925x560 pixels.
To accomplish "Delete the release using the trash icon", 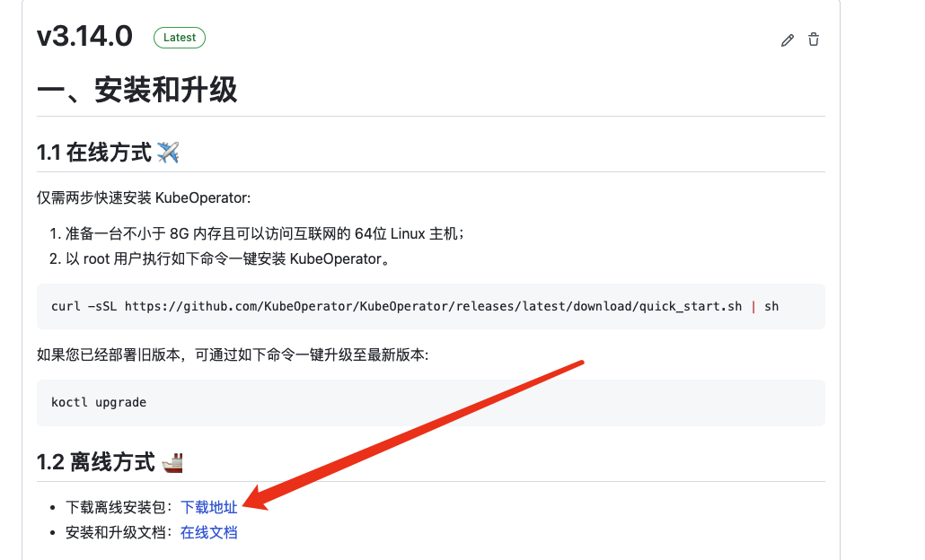I will point(813,39).
